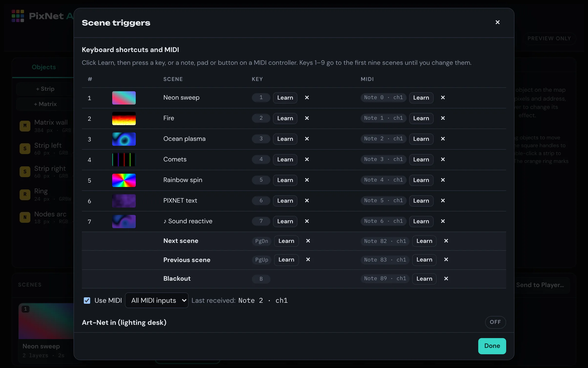Click Done to save scene triggers
The height and width of the screenshot is (368, 588).
point(492,346)
